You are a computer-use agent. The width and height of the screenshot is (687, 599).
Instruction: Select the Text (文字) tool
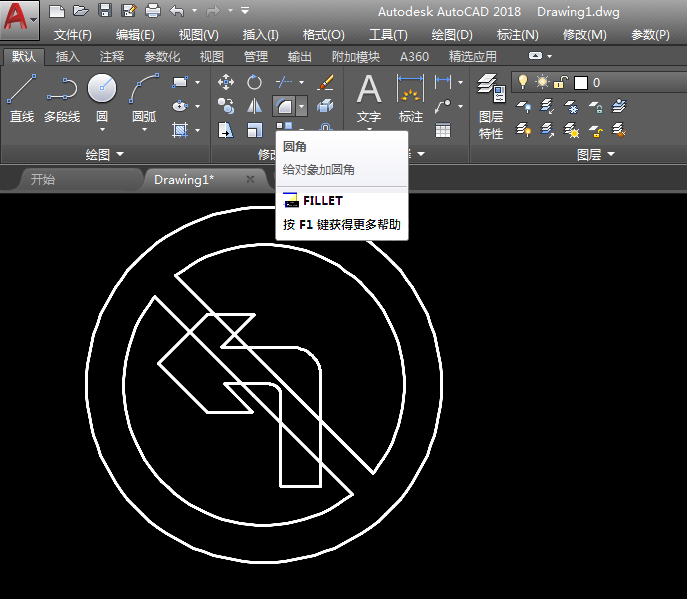coord(369,98)
